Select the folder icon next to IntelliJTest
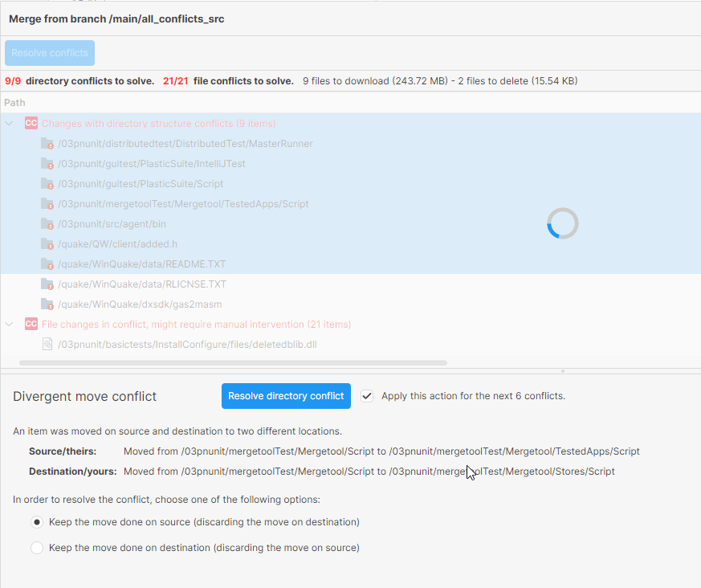The height and width of the screenshot is (588, 701). 47,163
